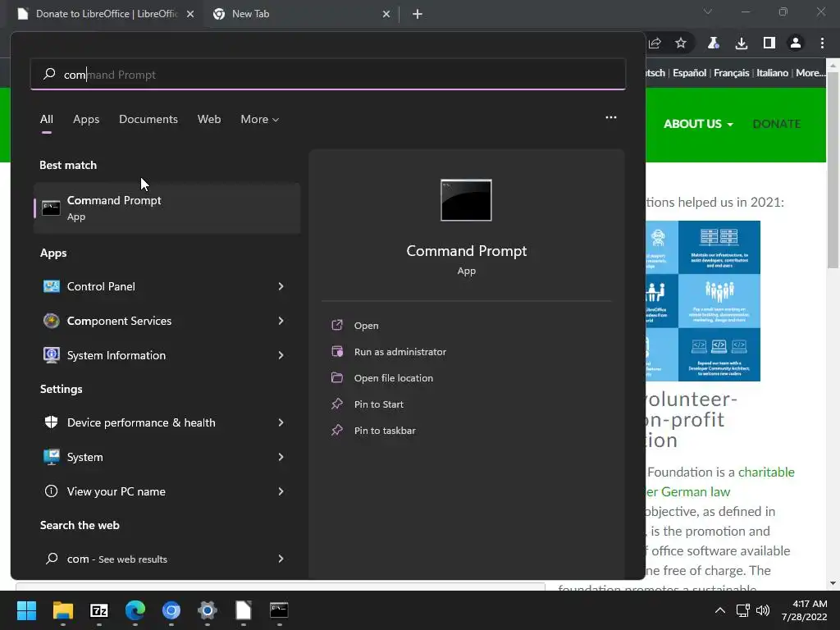Switch page language to Español
Image resolution: width=840 pixels, height=630 pixels.
click(689, 73)
